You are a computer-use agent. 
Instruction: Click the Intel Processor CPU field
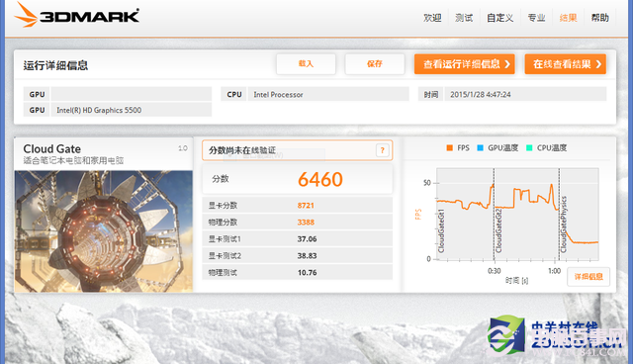[328, 94]
